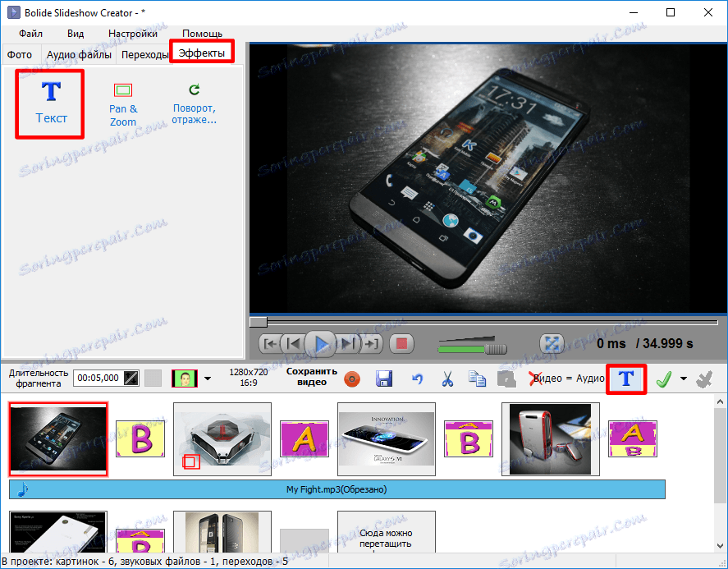Click the undo arrow icon

coord(419,379)
